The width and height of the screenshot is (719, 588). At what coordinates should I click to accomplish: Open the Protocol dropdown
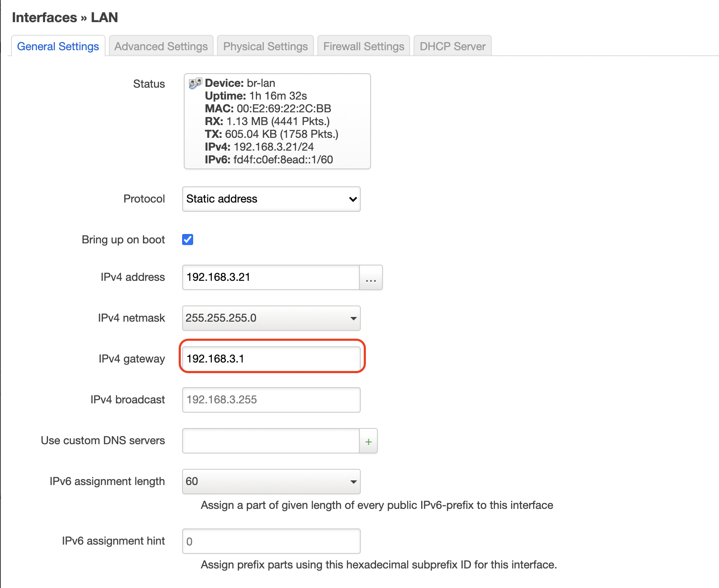pos(271,199)
